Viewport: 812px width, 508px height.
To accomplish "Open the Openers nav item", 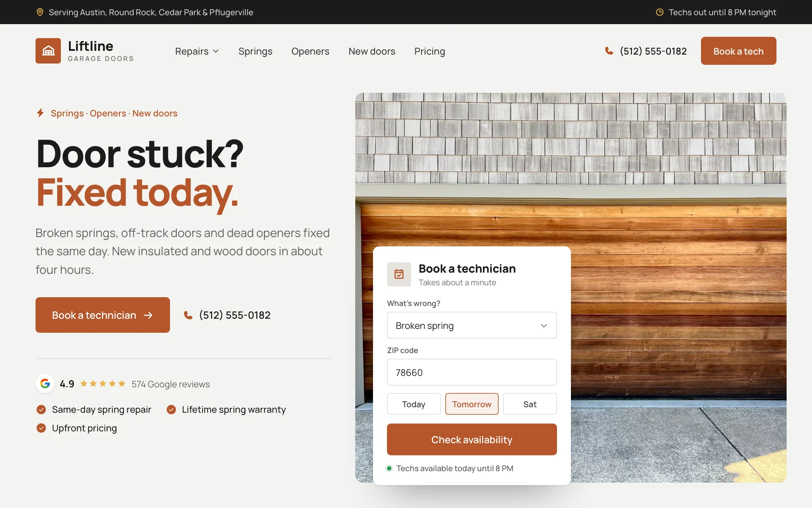I will 310,51.
